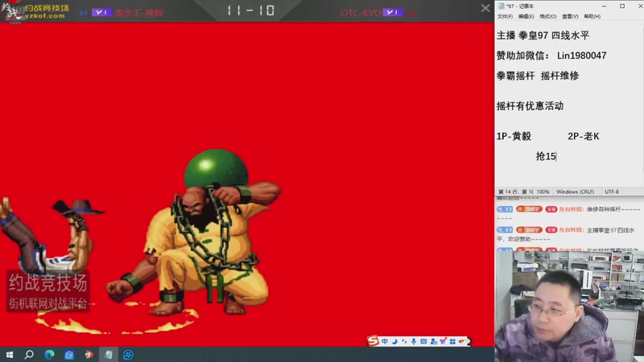
Task: Click the '100%' zoom status in Notepad
Action: [x=543, y=191]
